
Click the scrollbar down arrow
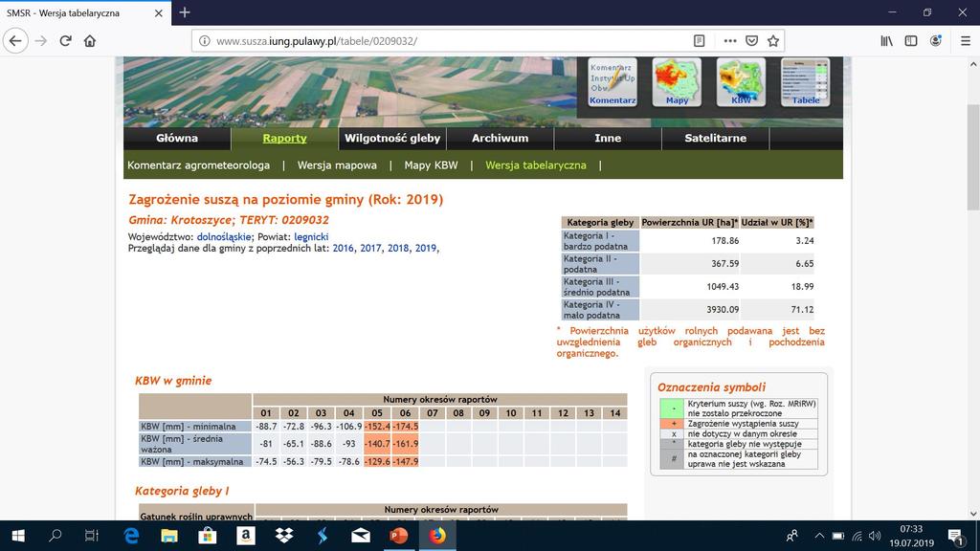[973, 514]
